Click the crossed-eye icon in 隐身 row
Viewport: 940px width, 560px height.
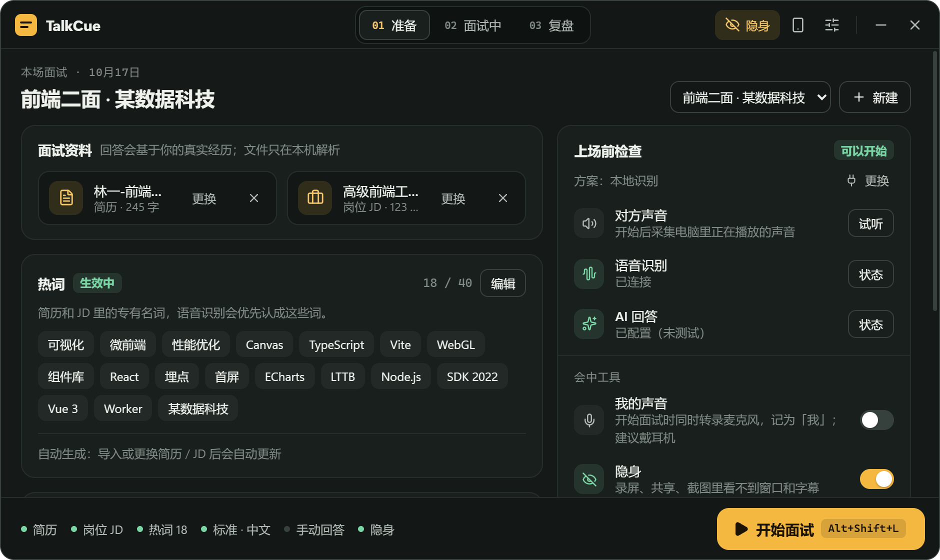tap(589, 479)
